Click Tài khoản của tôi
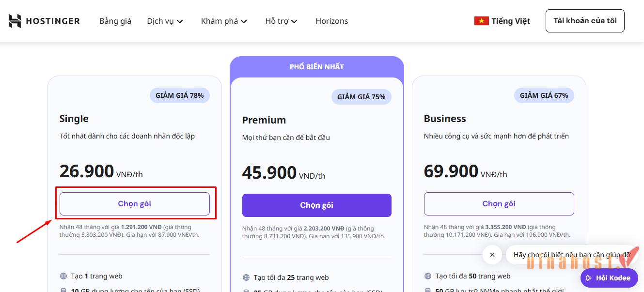This screenshot has height=292, width=644. click(x=584, y=21)
